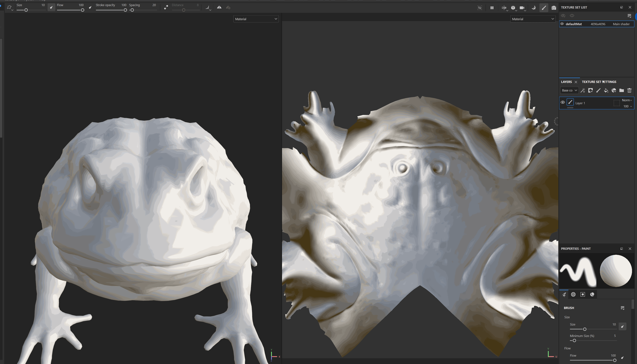This screenshot has height=364, width=637.
Task: Delete layer with the trash icon
Action: 629,91
